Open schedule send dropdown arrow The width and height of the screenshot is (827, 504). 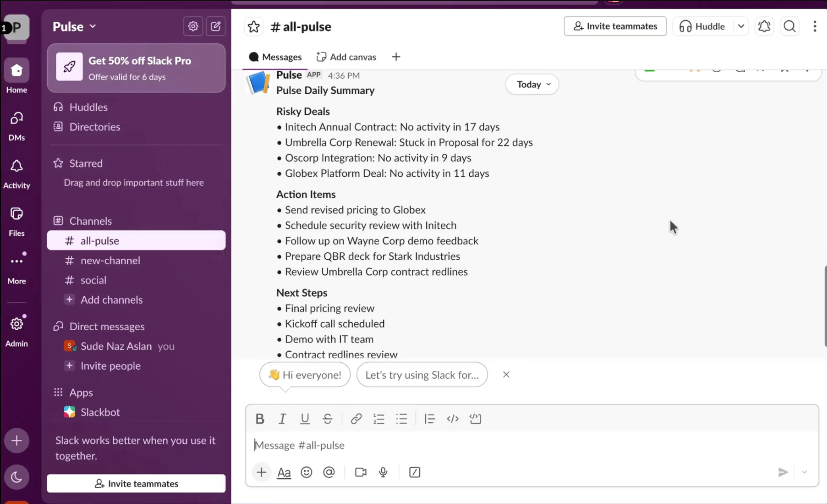click(x=804, y=472)
